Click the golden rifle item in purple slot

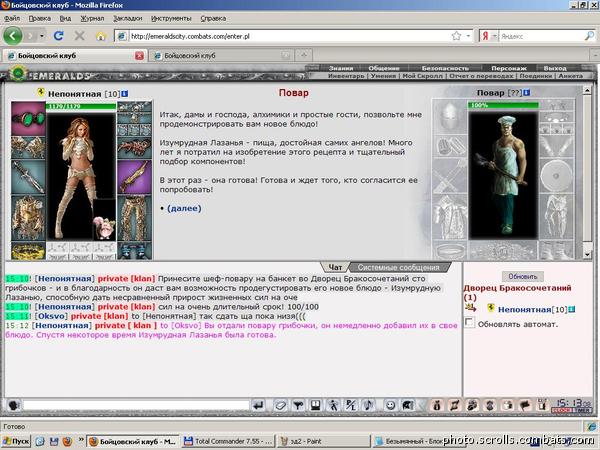(134, 177)
